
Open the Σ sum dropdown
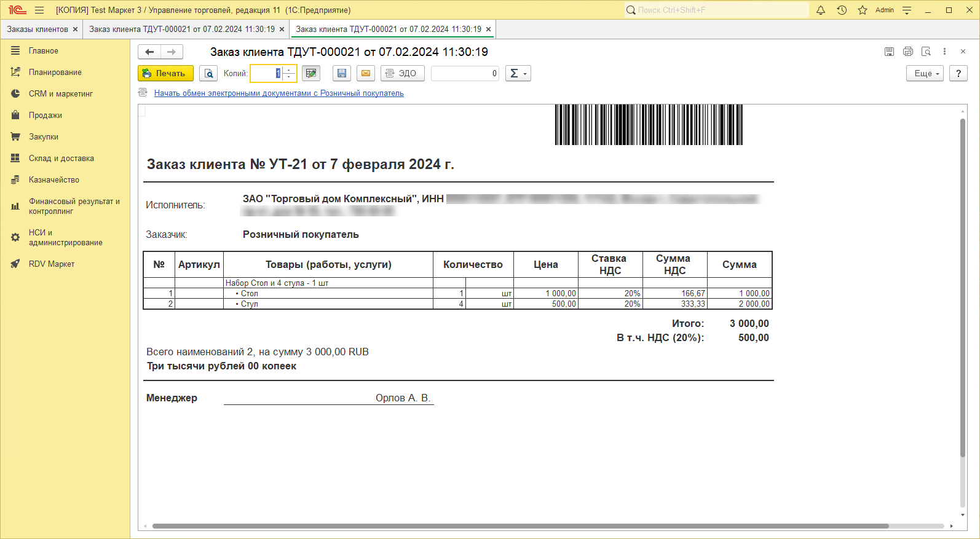[x=518, y=74]
